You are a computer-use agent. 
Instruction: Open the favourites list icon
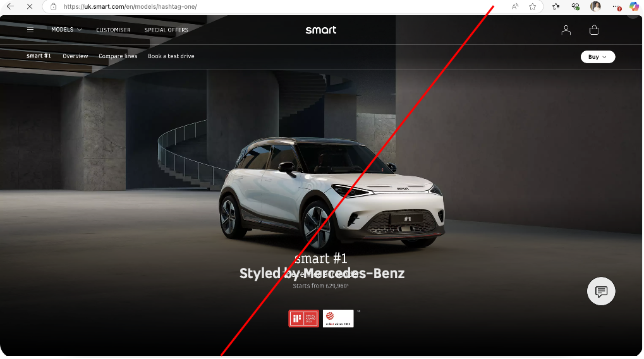coord(556,6)
